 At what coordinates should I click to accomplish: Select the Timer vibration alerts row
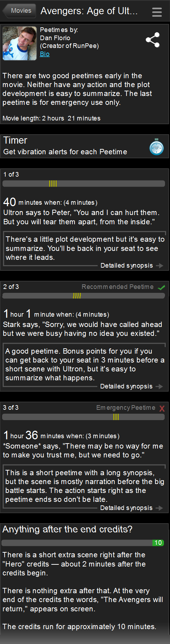point(85,146)
